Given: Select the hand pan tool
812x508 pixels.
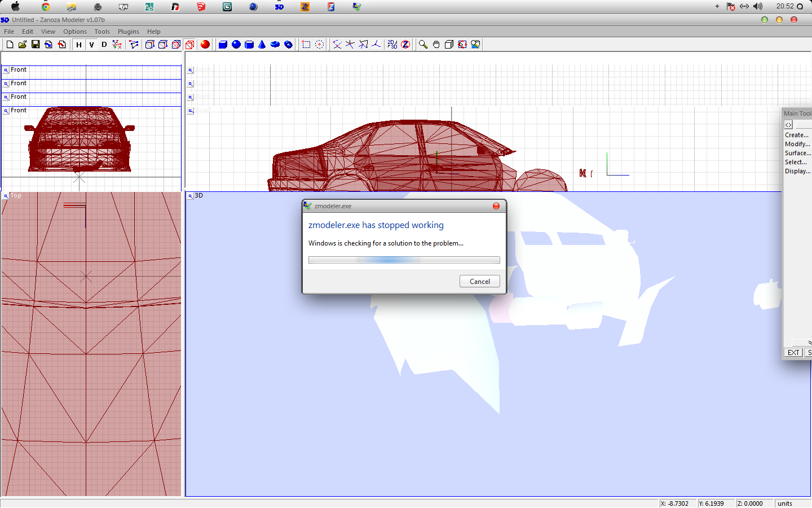Looking at the screenshot, I should pyautogui.click(x=436, y=45).
